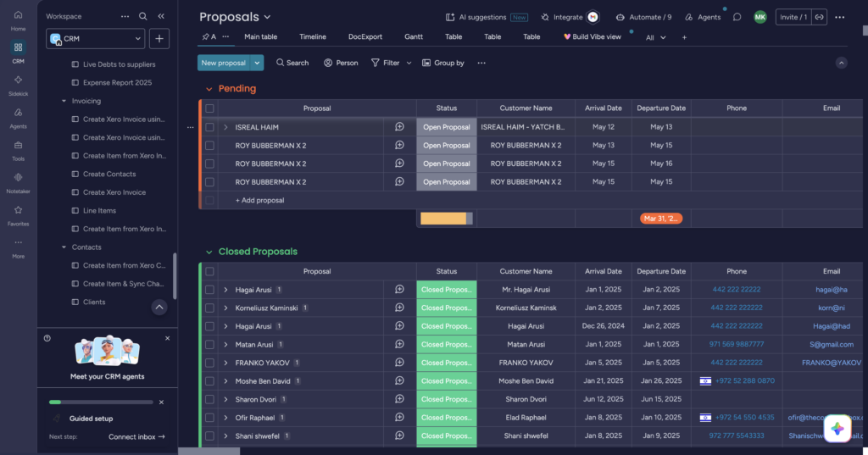This screenshot has width=868, height=455.
Task: Check the Korneliusz Kaminski row
Action: point(209,308)
